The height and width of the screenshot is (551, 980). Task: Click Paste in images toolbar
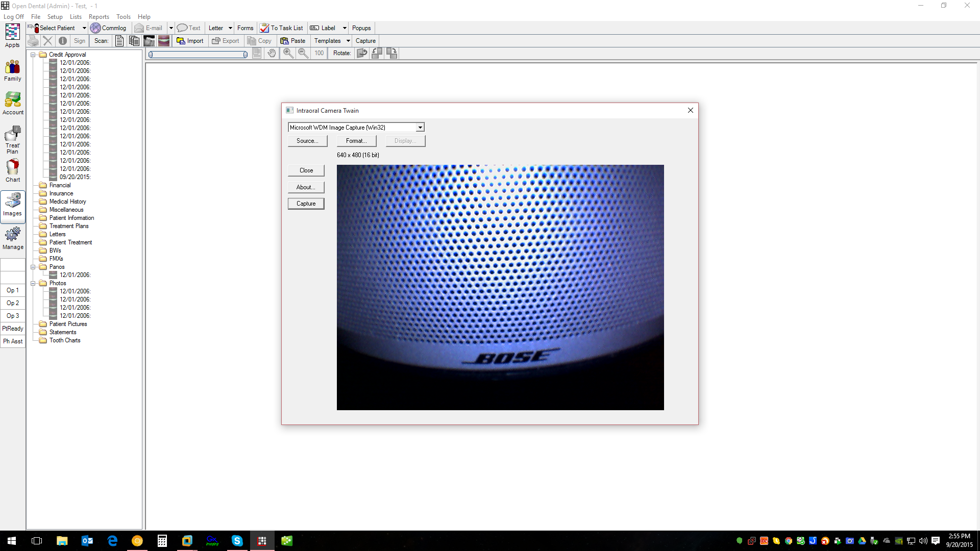click(x=293, y=41)
